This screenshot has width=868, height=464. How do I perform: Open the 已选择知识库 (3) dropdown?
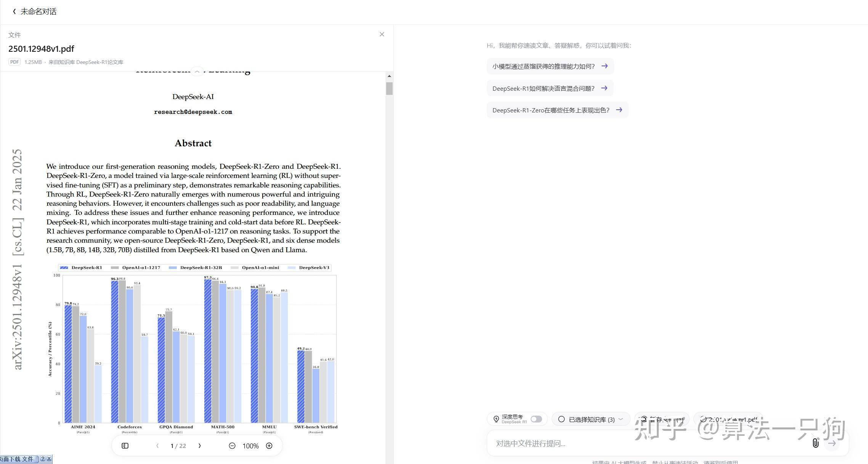coord(590,419)
